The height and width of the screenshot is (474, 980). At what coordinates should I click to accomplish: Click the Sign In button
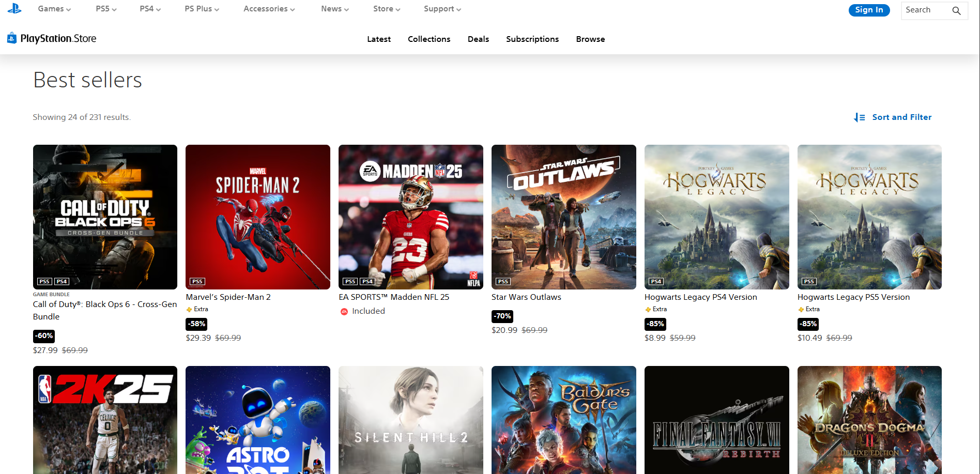tap(869, 10)
